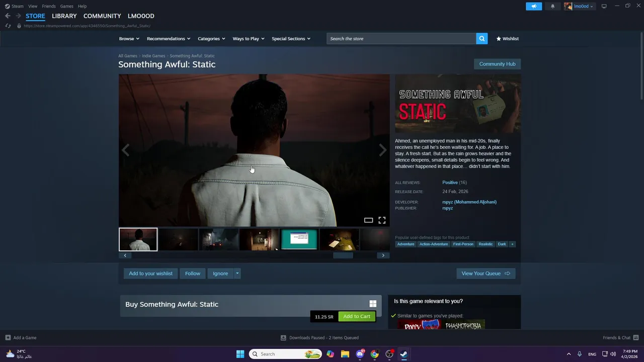Open the Recommendations dropdown menu
This screenshot has width=644, height=362.
coord(169,39)
